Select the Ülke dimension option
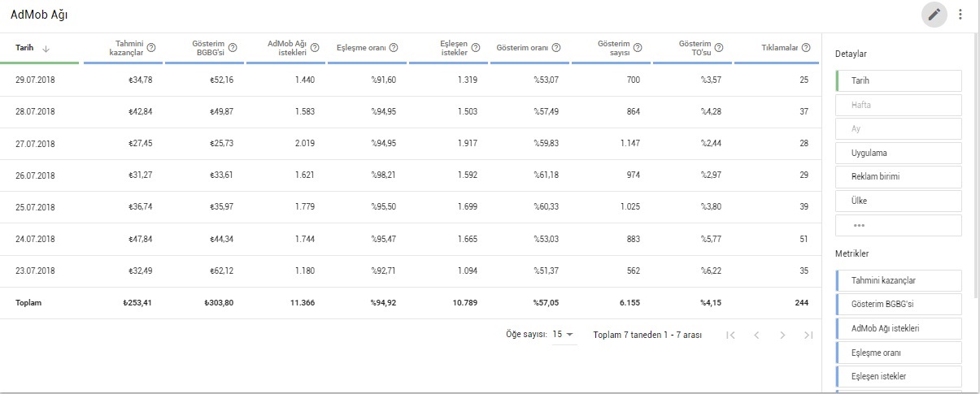980x394 pixels. (899, 201)
